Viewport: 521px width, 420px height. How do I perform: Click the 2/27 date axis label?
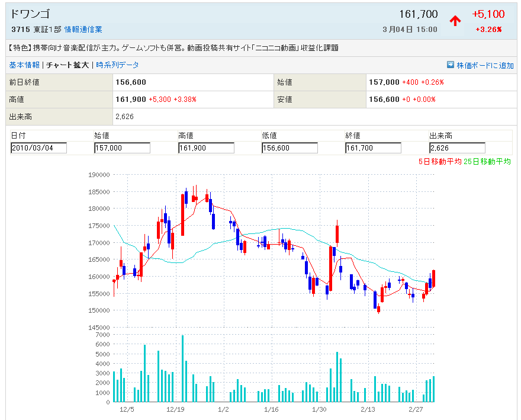tap(416, 409)
